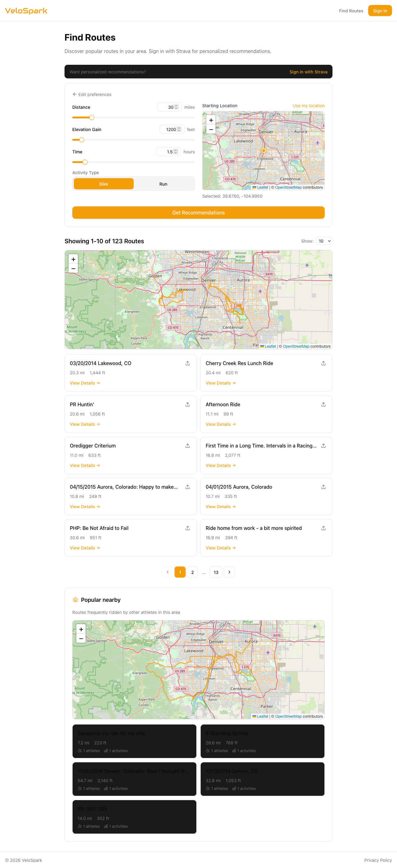Go back via Edit preferences arrow
This screenshot has height=868, width=397.
92,94
